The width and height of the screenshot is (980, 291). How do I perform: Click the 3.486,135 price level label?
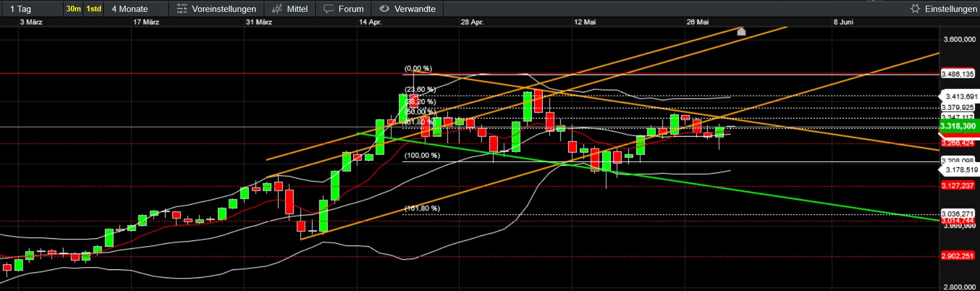(958, 74)
